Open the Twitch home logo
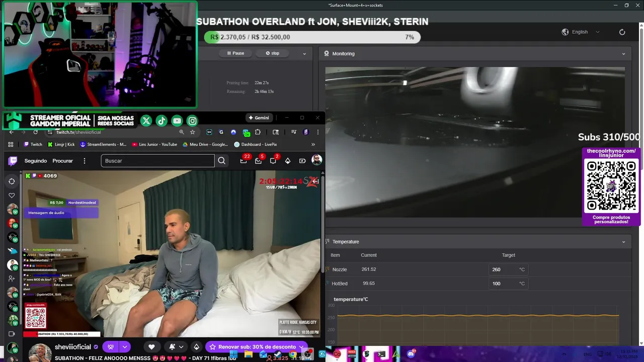 tap(13, 161)
